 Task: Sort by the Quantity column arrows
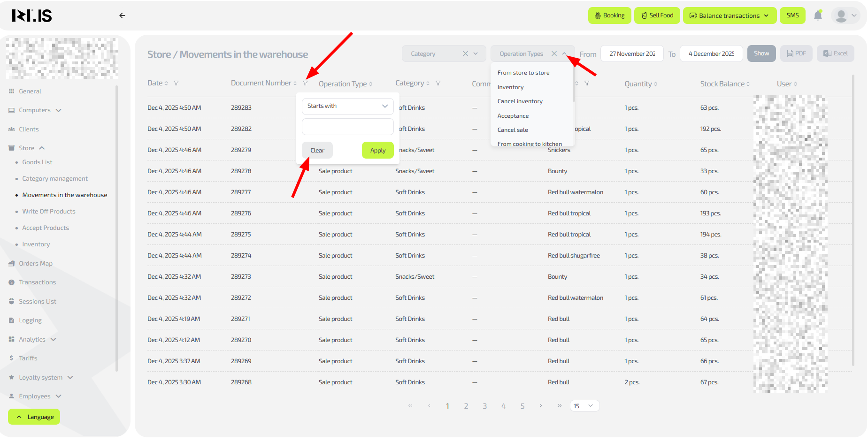coord(655,84)
